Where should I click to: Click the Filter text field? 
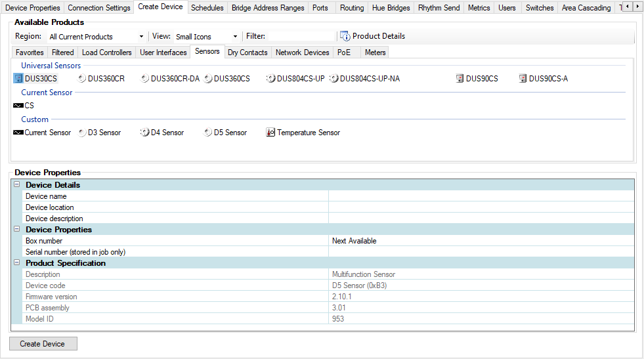[x=302, y=36]
